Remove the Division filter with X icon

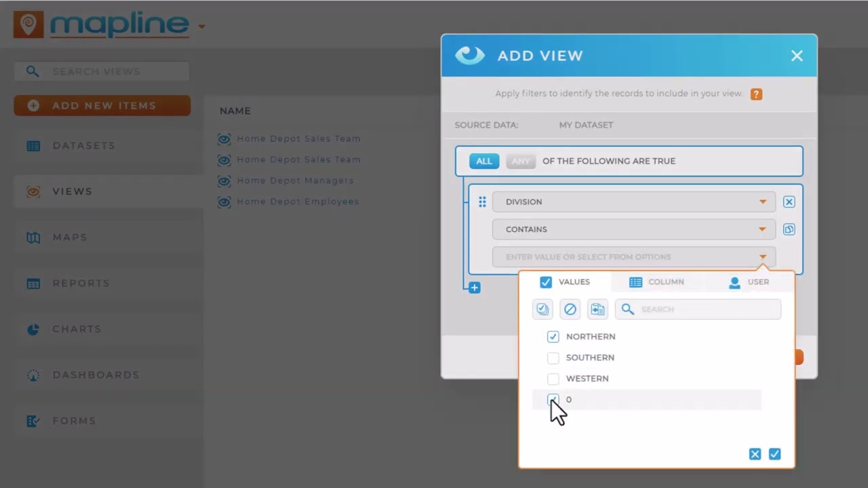pyautogui.click(x=789, y=202)
